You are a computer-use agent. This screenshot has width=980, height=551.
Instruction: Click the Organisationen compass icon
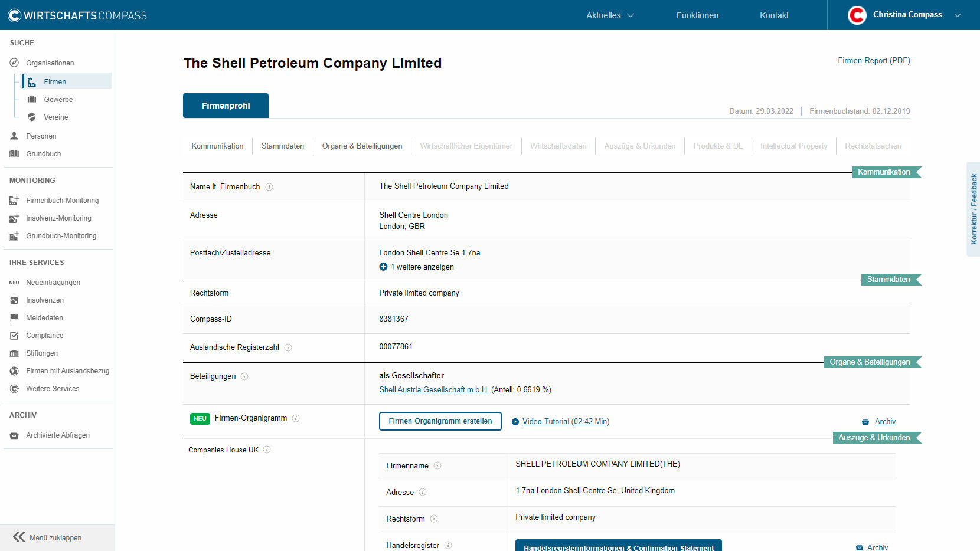click(14, 63)
